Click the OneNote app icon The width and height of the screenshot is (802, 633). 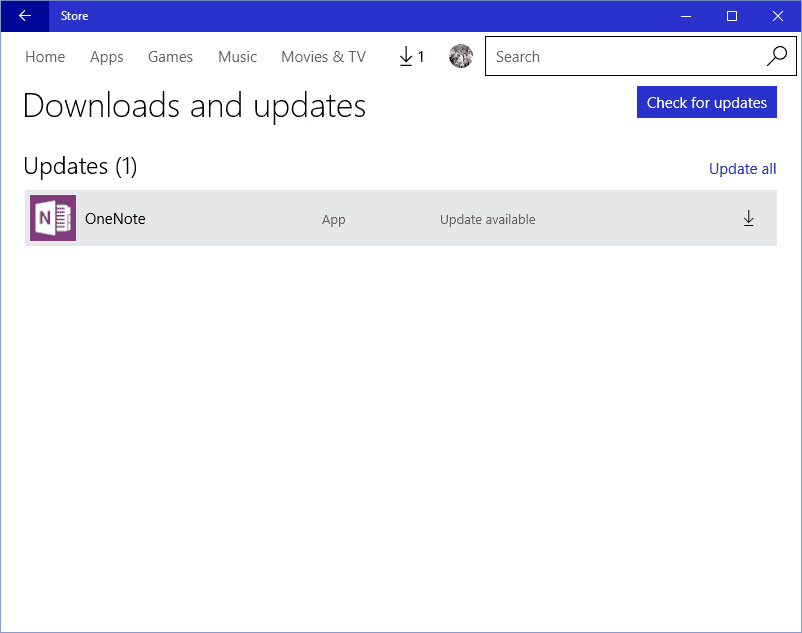52,218
